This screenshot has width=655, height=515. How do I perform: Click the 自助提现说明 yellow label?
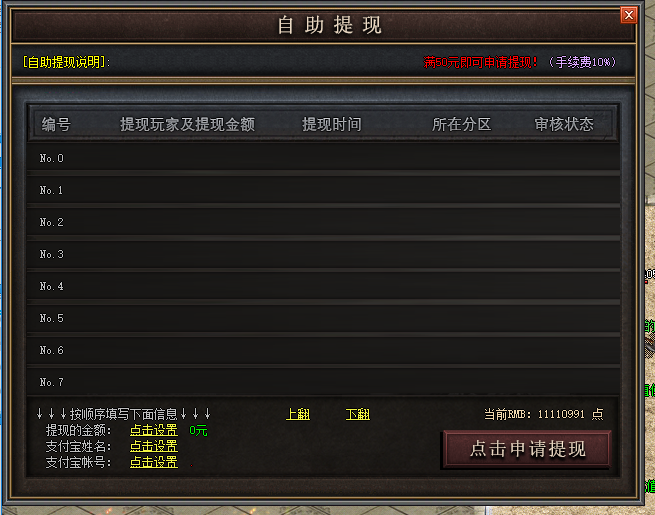[x=66, y=62]
